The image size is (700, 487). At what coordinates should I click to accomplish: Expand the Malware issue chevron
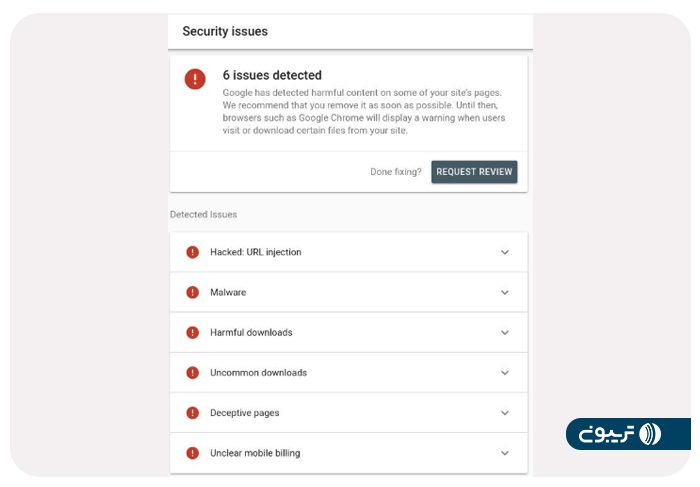click(505, 292)
